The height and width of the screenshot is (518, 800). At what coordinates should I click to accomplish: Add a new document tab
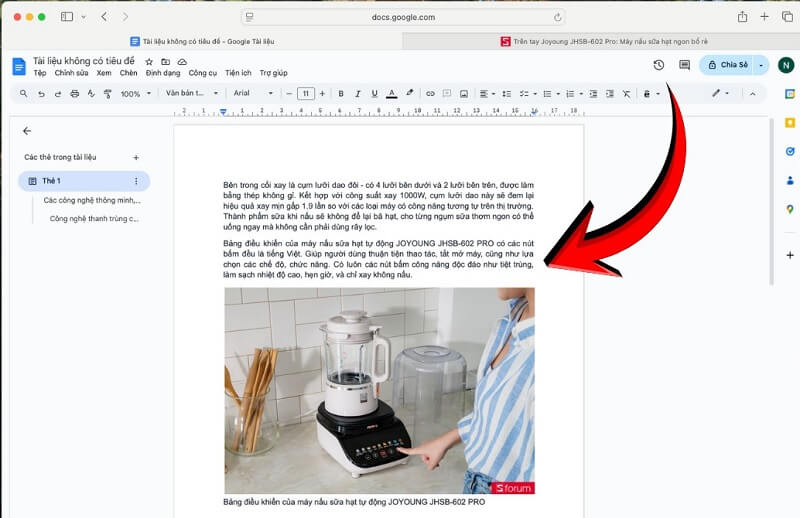(136, 158)
